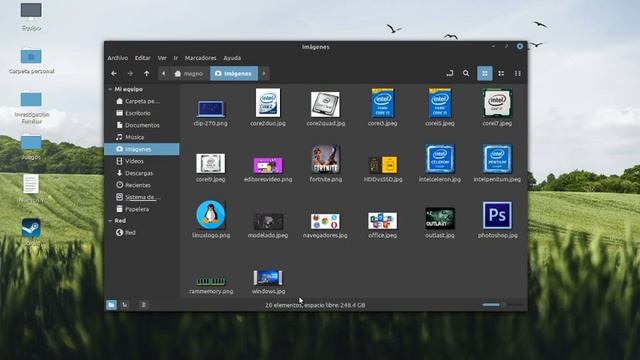Viewport: 640px width, 360px height.
Task: Open Descargas in the sidebar
Action: [x=142, y=173]
